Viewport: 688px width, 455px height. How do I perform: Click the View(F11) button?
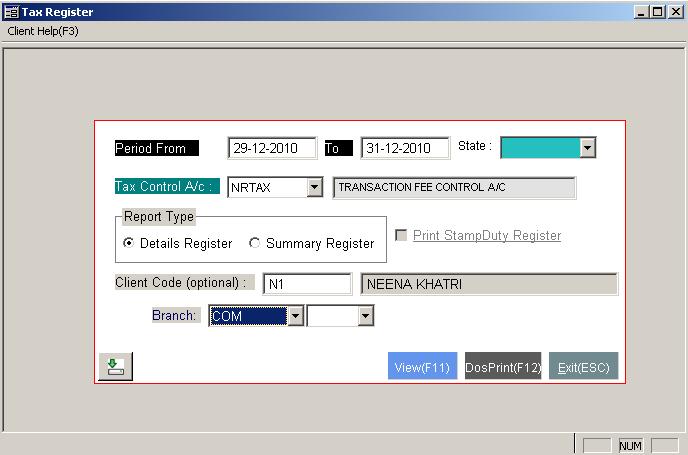tap(422, 367)
